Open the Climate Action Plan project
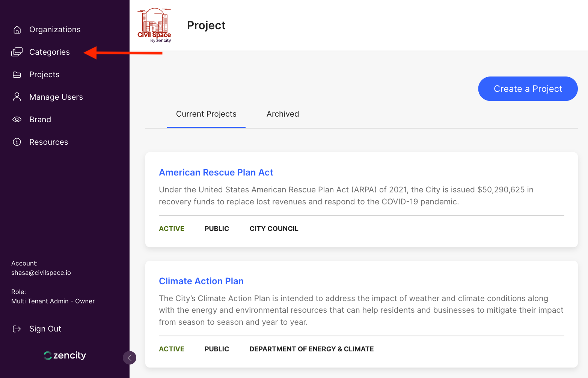The height and width of the screenshot is (378, 588). click(x=201, y=281)
